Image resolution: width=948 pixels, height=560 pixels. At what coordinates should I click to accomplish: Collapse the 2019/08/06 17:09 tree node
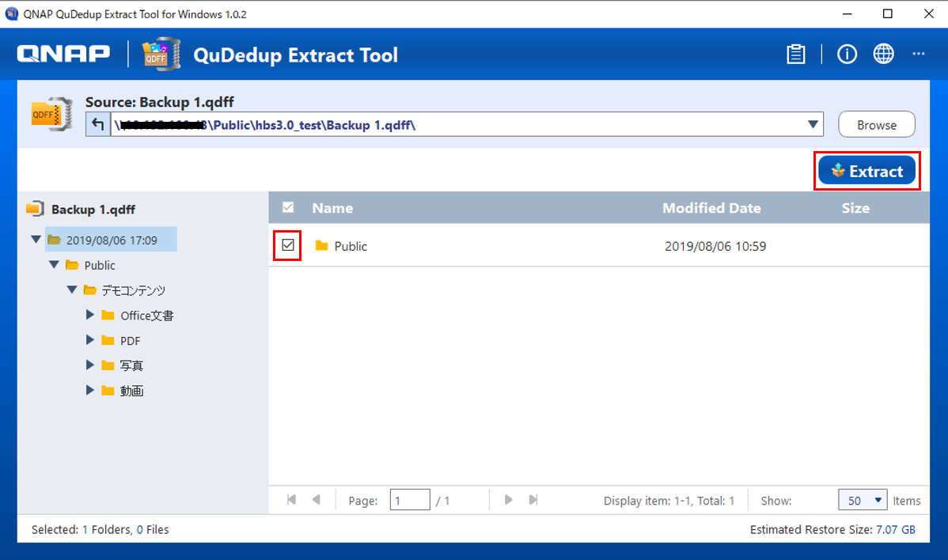pyautogui.click(x=36, y=240)
